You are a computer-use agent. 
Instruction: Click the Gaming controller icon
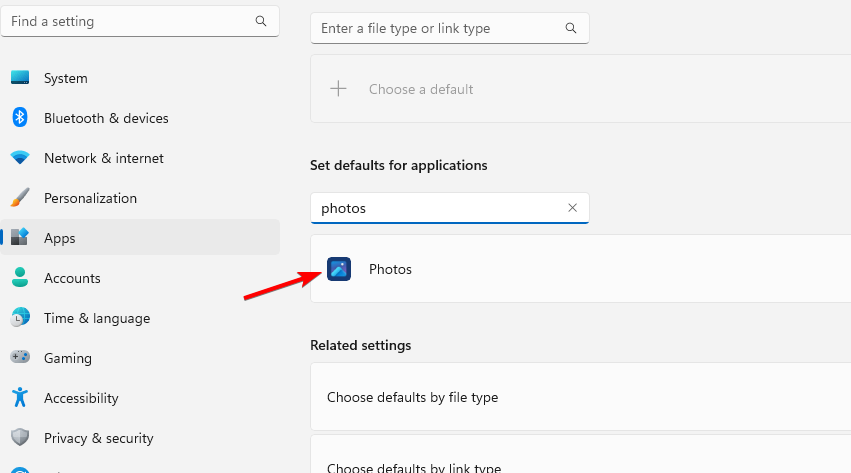pyautogui.click(x=20, y=358)
